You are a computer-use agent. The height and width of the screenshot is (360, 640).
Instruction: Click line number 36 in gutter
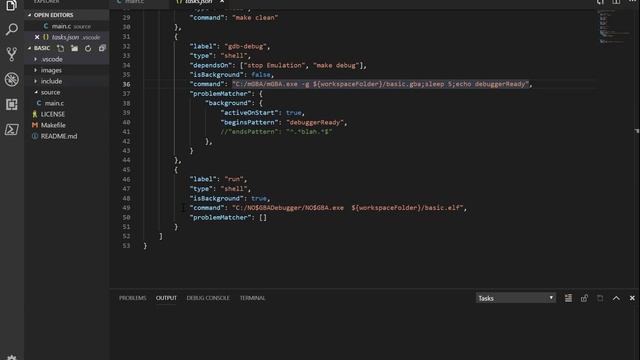point(127,84)
